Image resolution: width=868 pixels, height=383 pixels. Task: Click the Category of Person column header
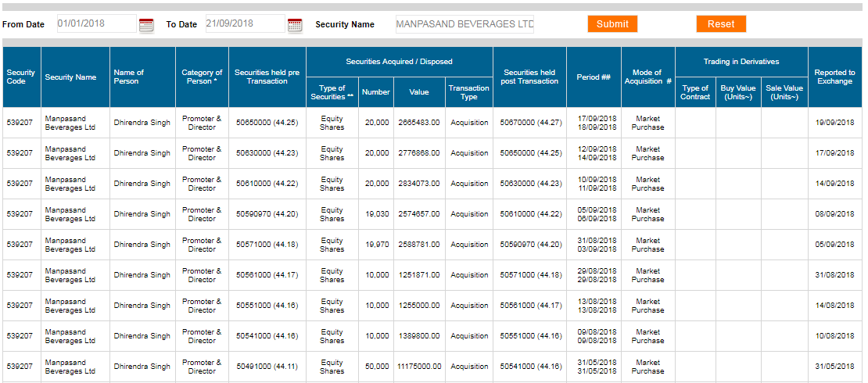tap(202, 77)
